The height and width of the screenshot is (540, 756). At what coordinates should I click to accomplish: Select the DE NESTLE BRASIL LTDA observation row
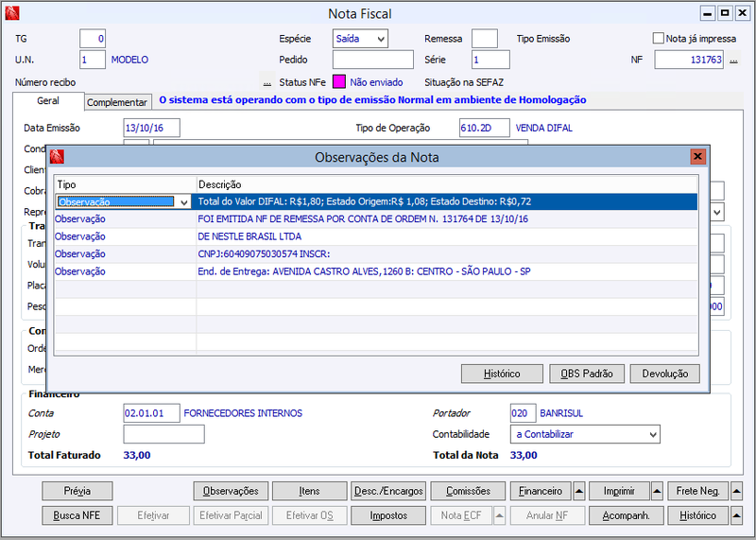376,236
